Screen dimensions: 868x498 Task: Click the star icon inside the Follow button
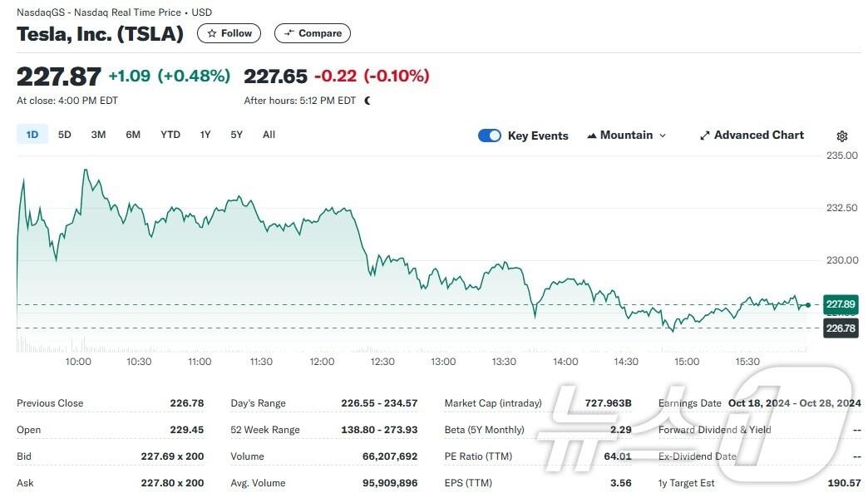tap(214, 33)
